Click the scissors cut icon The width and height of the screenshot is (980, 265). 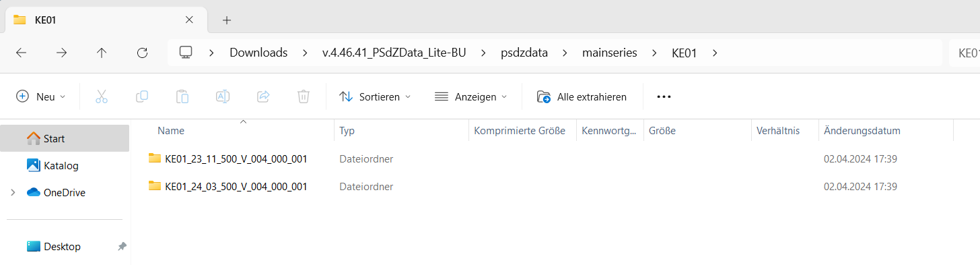coord(102,96)
